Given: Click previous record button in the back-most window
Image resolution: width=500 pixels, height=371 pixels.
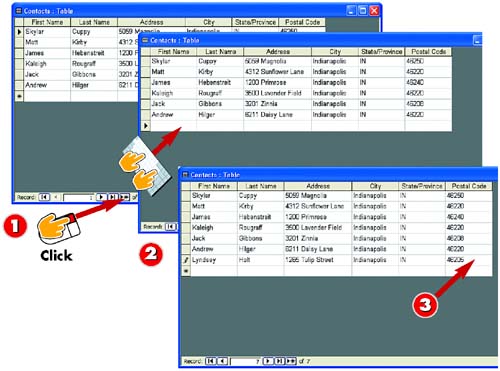Looking at the screenshot, I should (56, 197).
